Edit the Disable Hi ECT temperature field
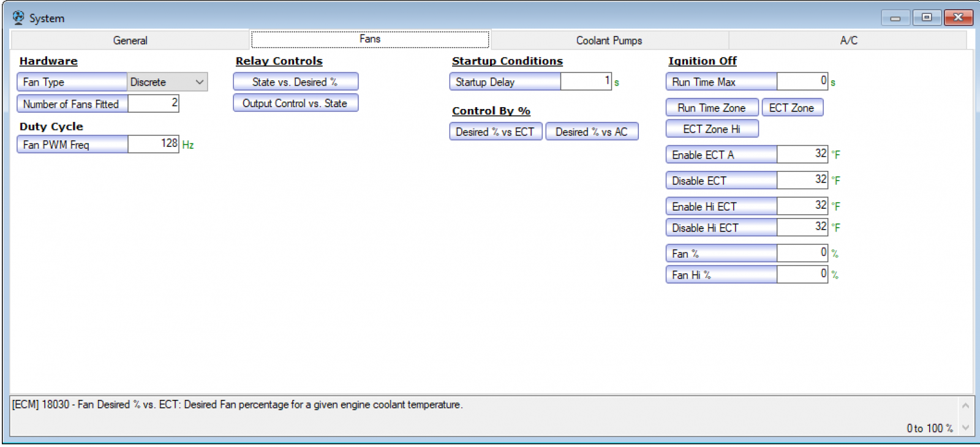This screenshot has width=980, height=447. pos(802,227)
